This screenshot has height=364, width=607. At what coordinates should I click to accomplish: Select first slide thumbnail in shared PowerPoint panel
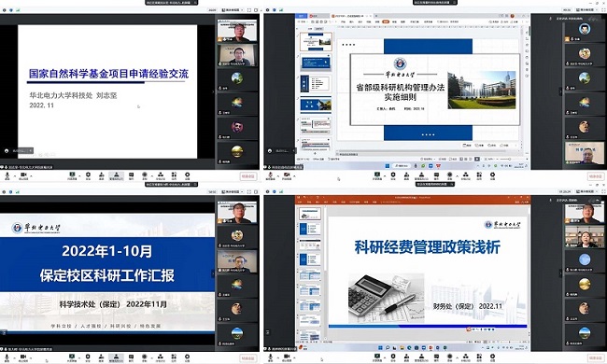pos(309,214)
